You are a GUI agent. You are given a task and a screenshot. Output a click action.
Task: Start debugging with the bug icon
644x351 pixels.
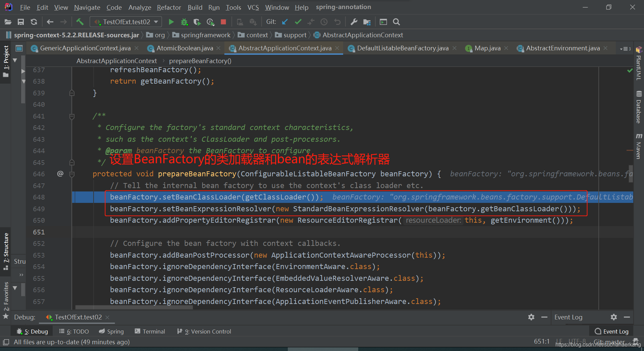184,22
